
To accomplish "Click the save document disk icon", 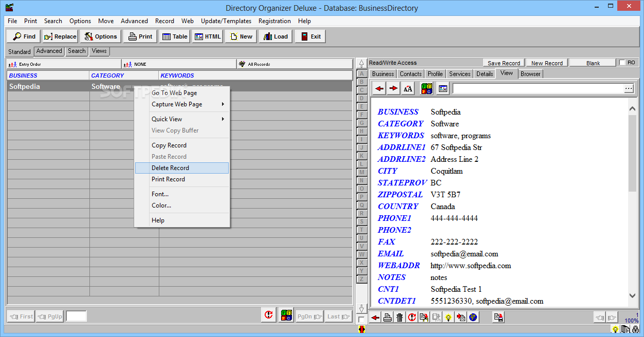I will 498,317.
